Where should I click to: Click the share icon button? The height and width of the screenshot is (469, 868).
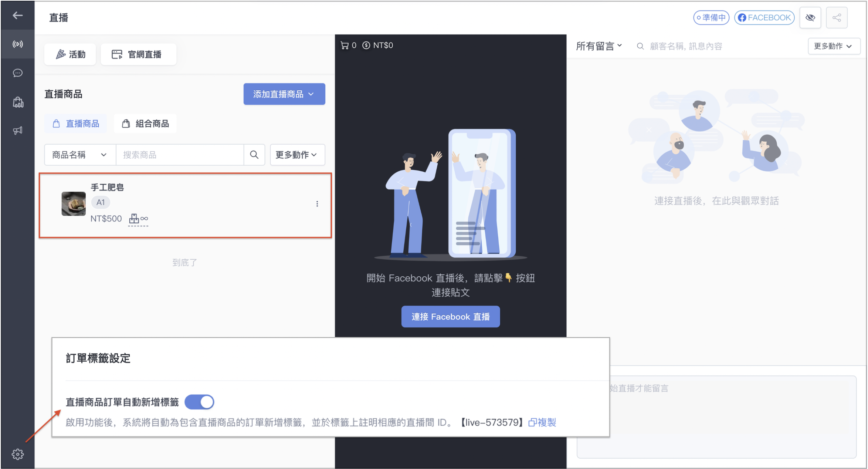coord(837,17)
